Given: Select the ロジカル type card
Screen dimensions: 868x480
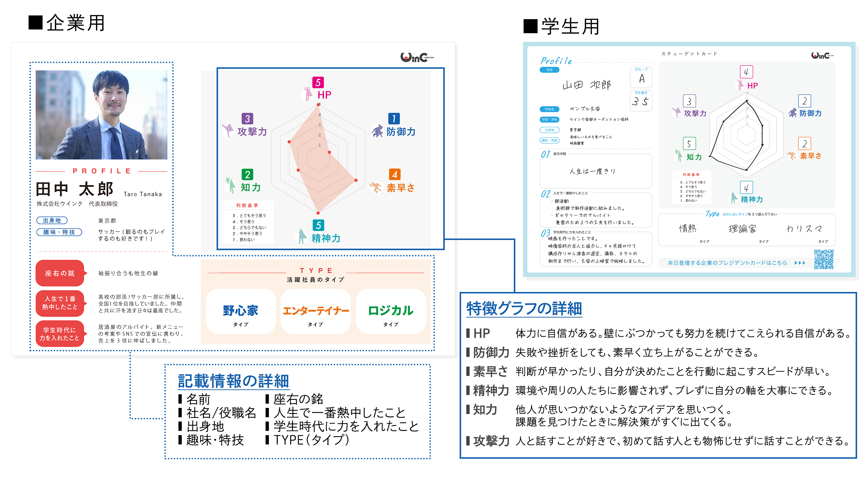Looking at the screenshot, I should click(x=391, y=311).
